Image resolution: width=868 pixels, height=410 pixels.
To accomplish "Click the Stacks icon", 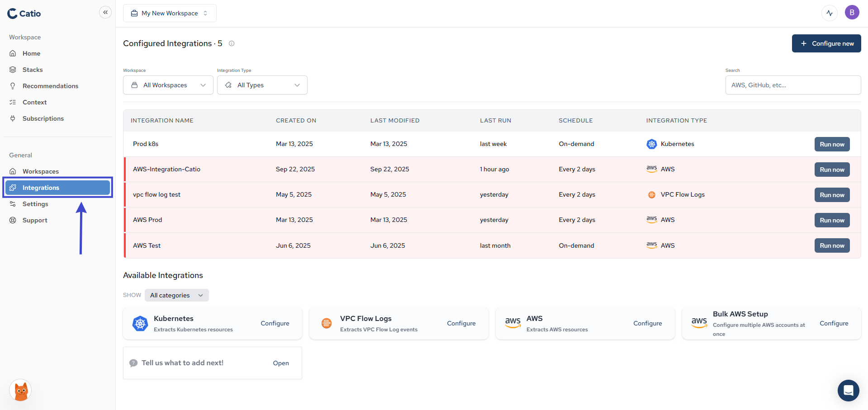I will [13, 70].
